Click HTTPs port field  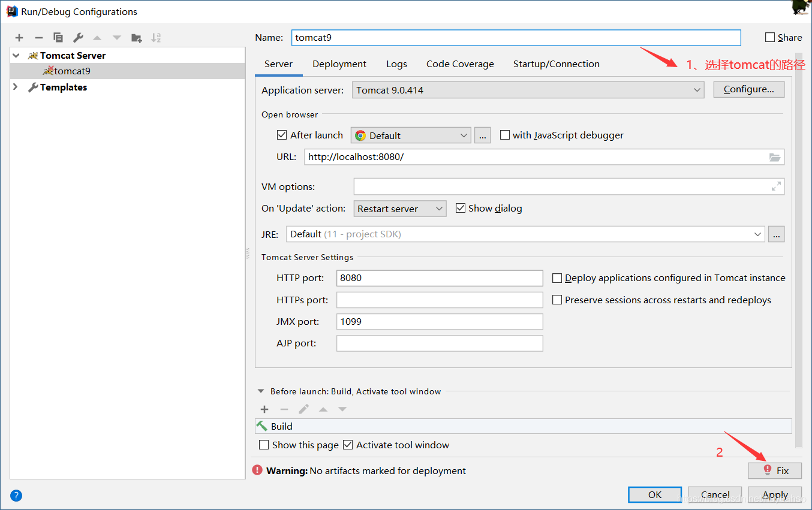coord(440,300)
